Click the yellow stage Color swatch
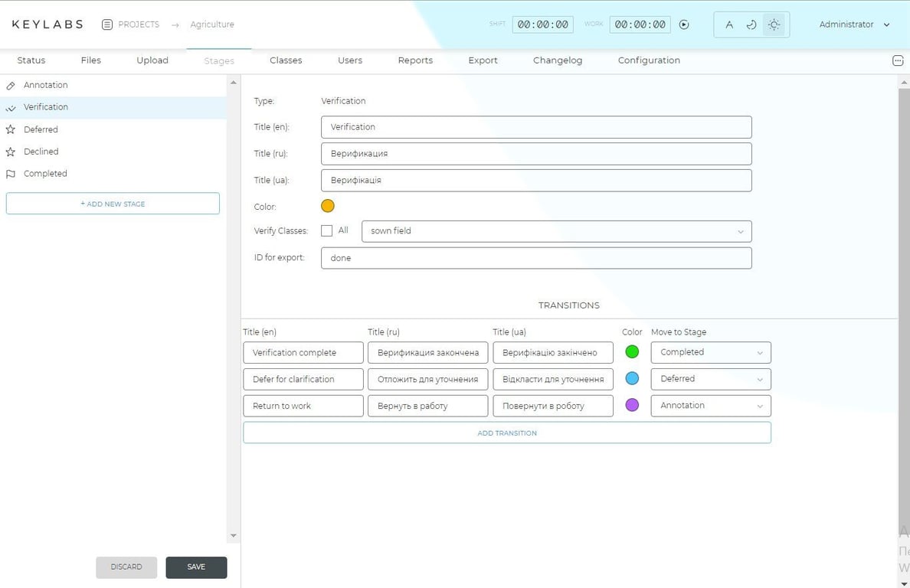Image resolution: width=910 pixels, height=588 pixels. click(327, 205)
